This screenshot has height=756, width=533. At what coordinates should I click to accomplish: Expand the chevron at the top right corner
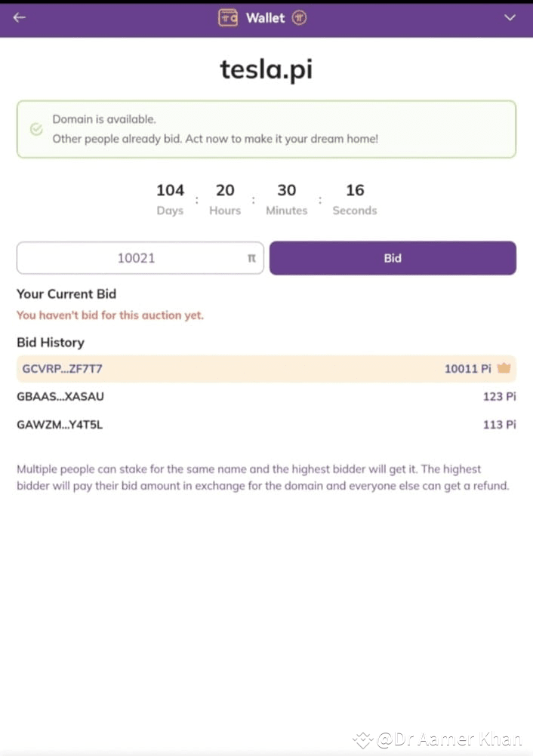(x=510, y=17)
